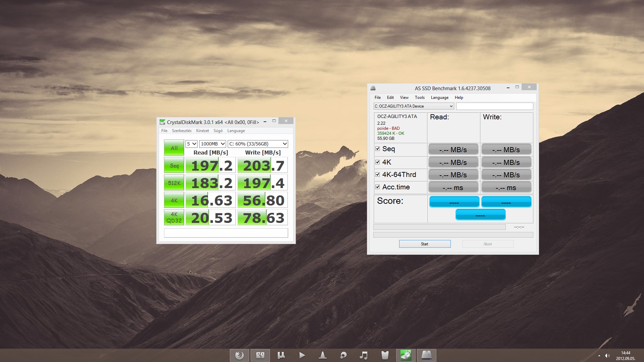Switch to CrystalDiskMark taskbar icon
Image resolution: width=644 pixels, height=362 pixels.
click(x=406, y=355)
